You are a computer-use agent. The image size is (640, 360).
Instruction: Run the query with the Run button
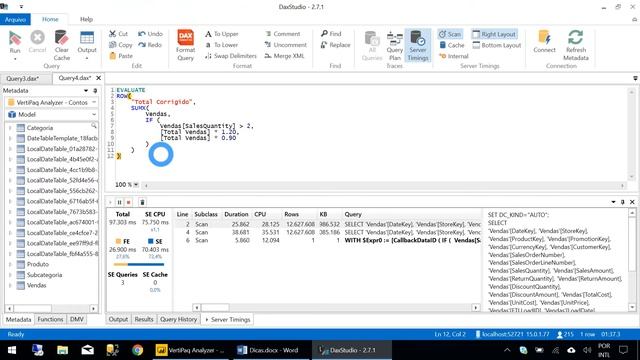tap(15, 41)
